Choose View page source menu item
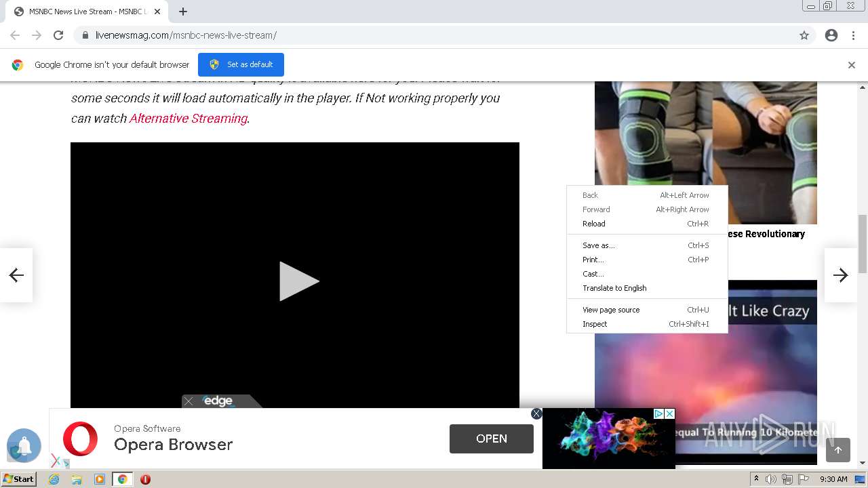This screenshot has width=868, height=488. (x=646, y=310)
